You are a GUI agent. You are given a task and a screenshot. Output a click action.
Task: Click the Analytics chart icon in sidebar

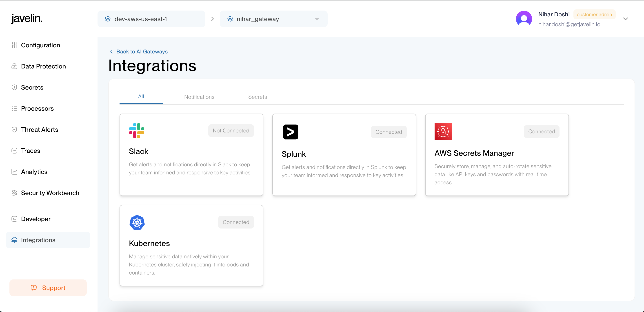[x=14, y=172]
